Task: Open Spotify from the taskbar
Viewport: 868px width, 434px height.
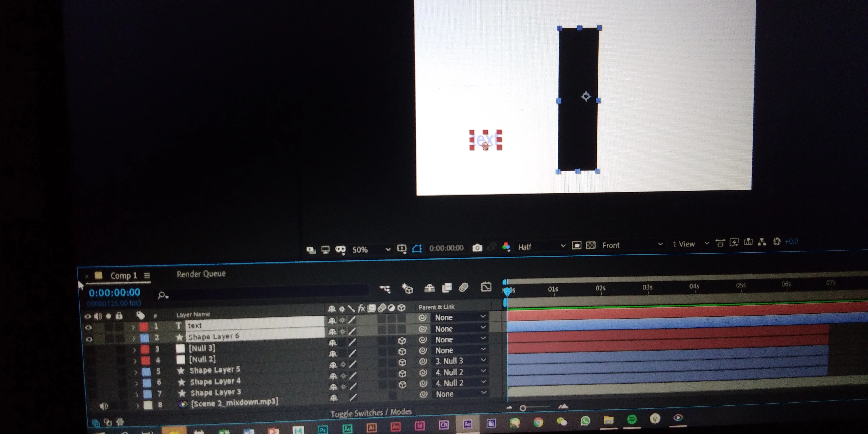Action: click(x=632, y=419)
